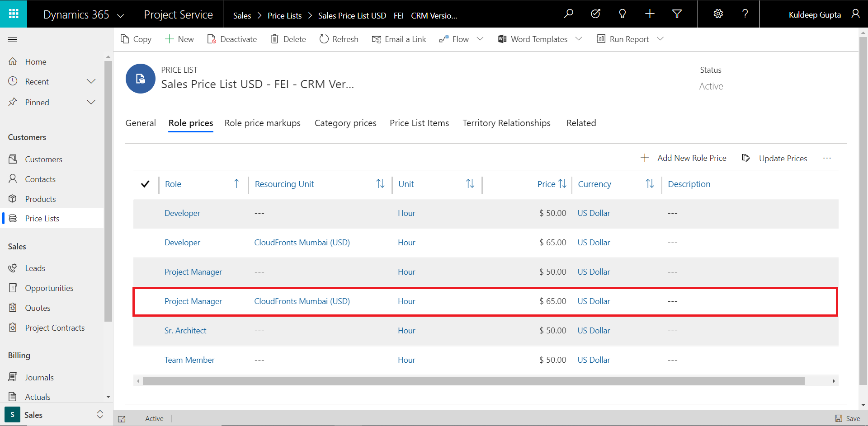Image resolution: width=868 pixels, height=426 pixels.
Task: Open the assistant lightbulb icon
Action: pos(623,14)
